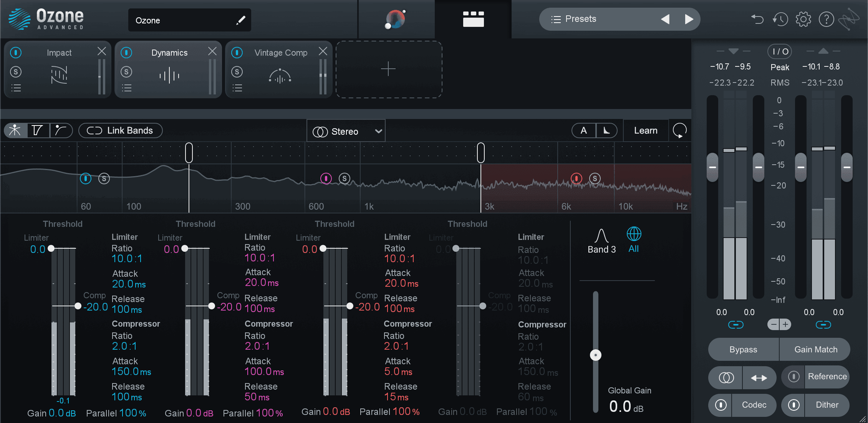
Task: Bypass band 3 with red power button
Action: 576,178
